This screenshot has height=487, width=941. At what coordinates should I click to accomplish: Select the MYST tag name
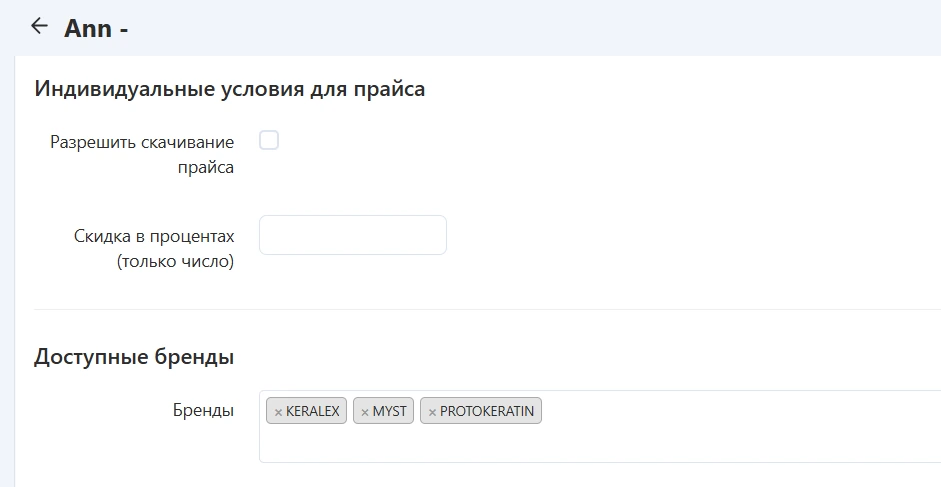(389, 411)
